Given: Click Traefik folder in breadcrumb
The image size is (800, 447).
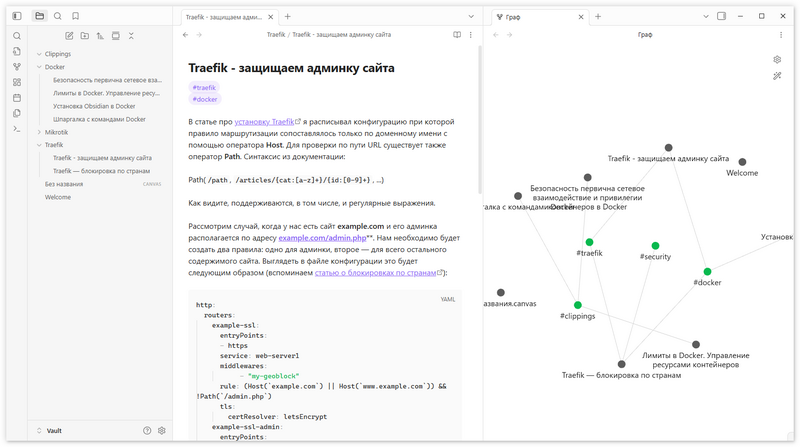Looking at the screenshot, I should pyautogui.click(x=276, y=35).
